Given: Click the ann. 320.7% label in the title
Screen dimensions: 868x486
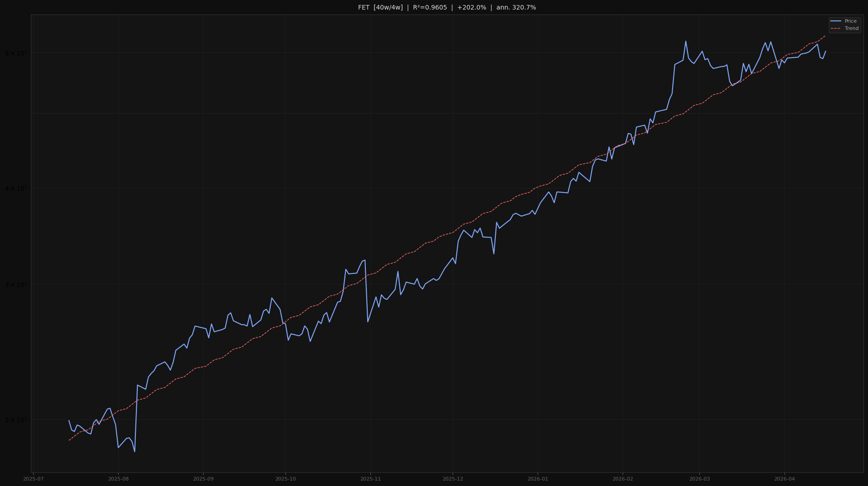Looking at the screenshot, I should tap(516, 7).
